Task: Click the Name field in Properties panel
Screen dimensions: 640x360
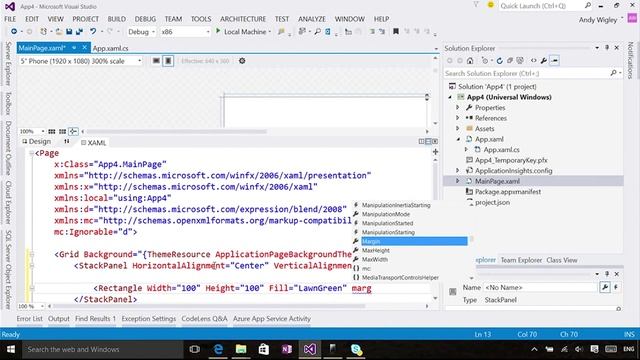Action: pyautogui.click(x=540, y=287)
